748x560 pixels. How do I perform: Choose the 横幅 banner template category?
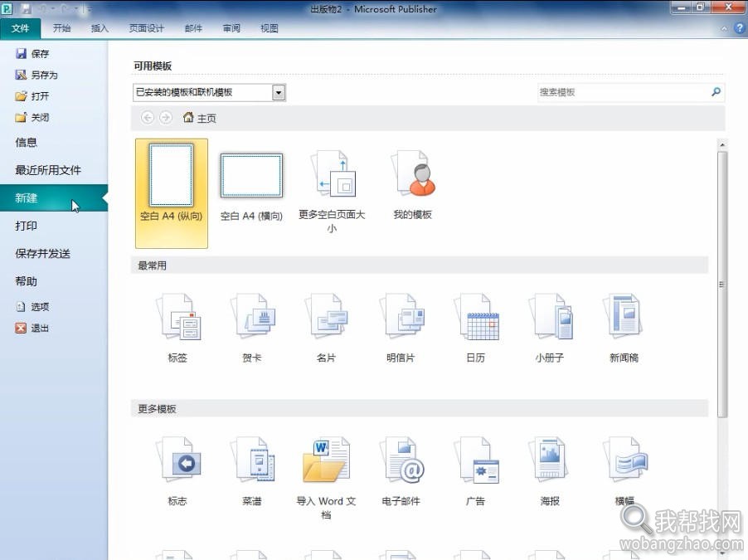click(x=625, y=460)
